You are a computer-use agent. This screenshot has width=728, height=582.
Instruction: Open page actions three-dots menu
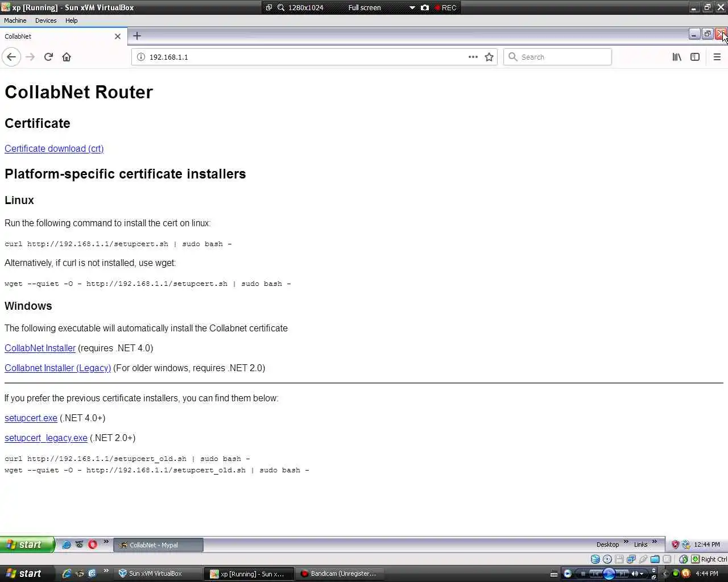coord(473,57)
